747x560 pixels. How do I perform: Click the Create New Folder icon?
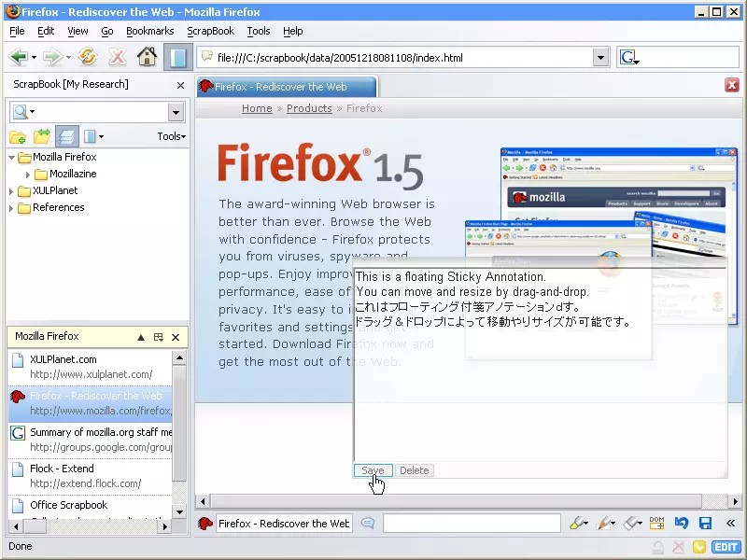18,137
